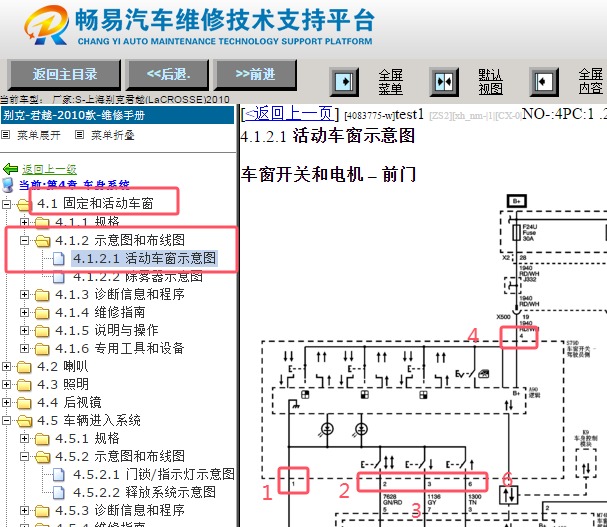
Task: Select 4.1.3 诊断信息和程序 tree item
Action: 120,294
